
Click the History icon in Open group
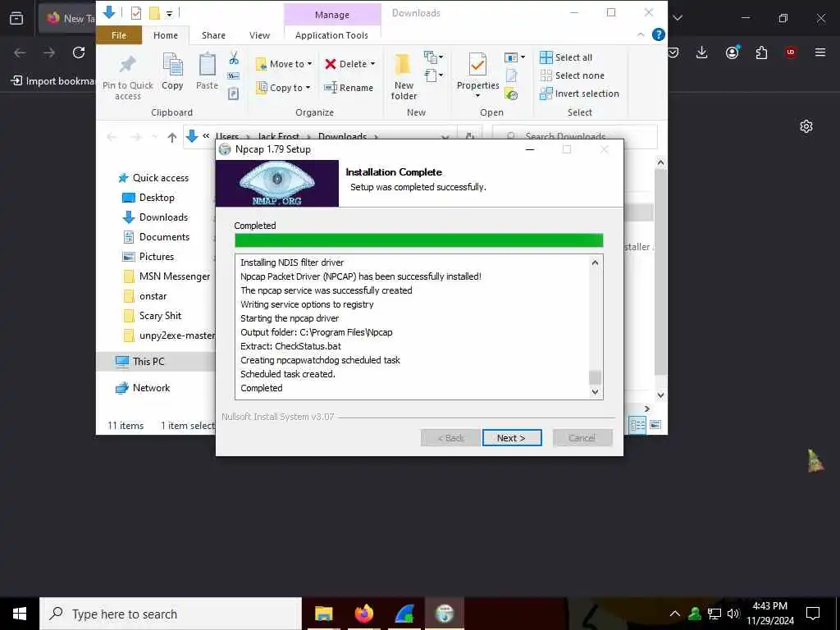pos(512,95)
